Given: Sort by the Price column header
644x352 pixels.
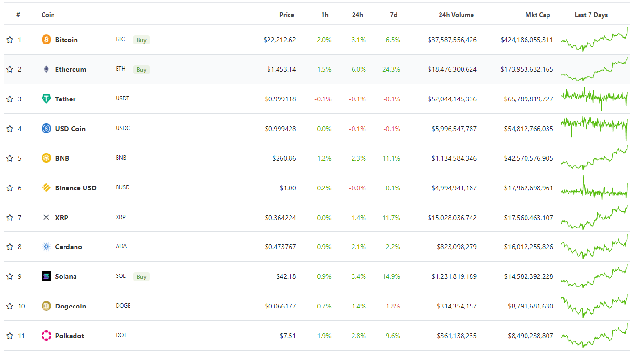Looking at the screenshot, I should pos(287,15).
